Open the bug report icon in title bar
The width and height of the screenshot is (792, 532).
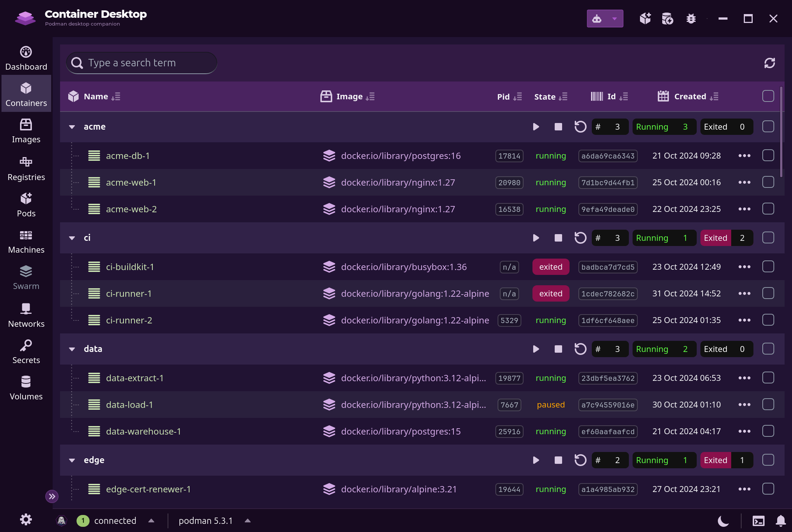(691, 19)
